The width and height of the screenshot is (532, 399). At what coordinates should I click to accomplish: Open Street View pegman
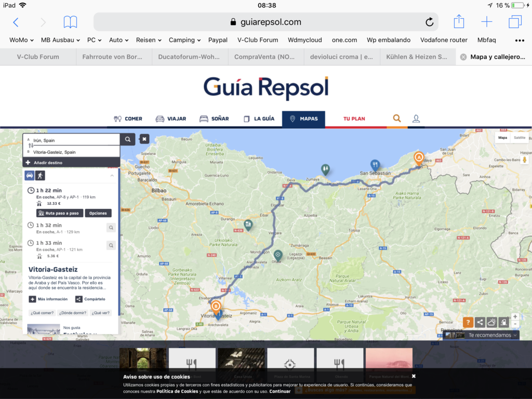[524, 160]
